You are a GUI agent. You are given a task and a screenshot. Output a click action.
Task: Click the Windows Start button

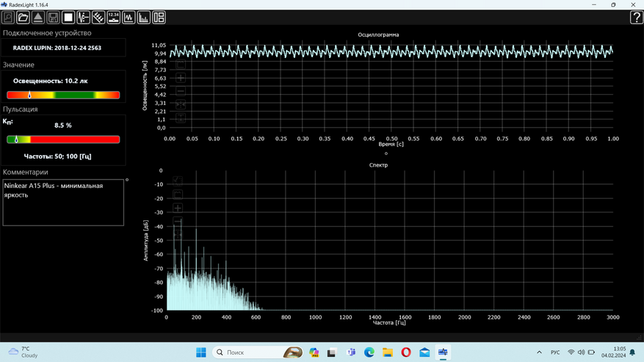tap(200, 352)
